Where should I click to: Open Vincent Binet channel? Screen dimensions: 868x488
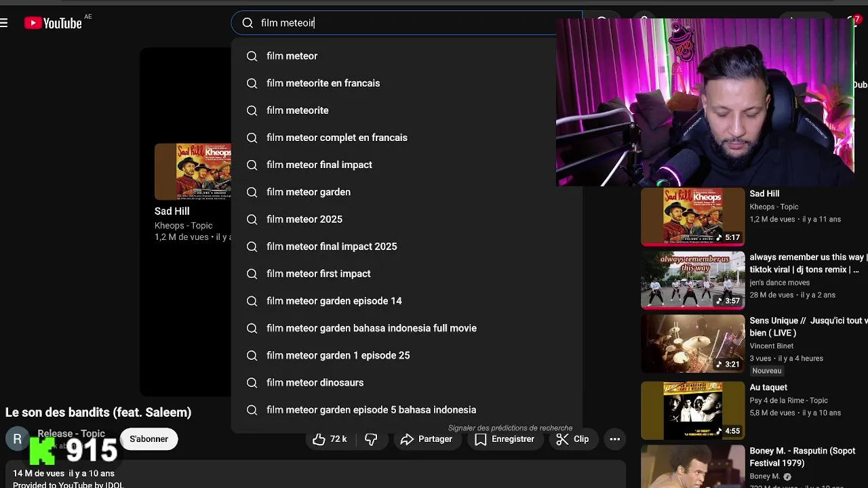pos(771,346)
